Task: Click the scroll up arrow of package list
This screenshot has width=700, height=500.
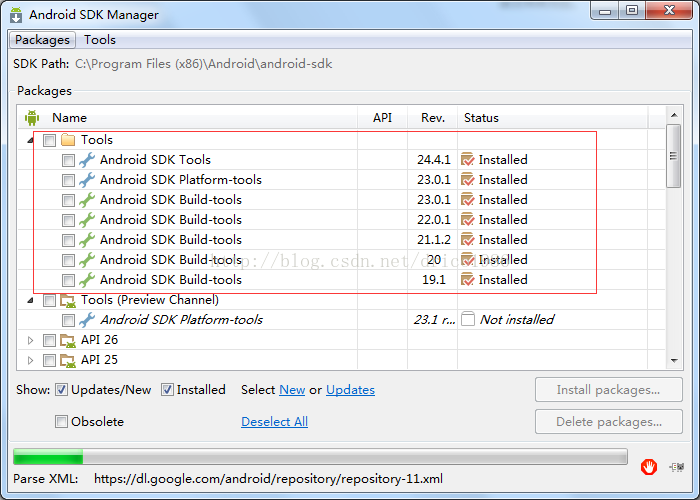Action: coord(674,115)
